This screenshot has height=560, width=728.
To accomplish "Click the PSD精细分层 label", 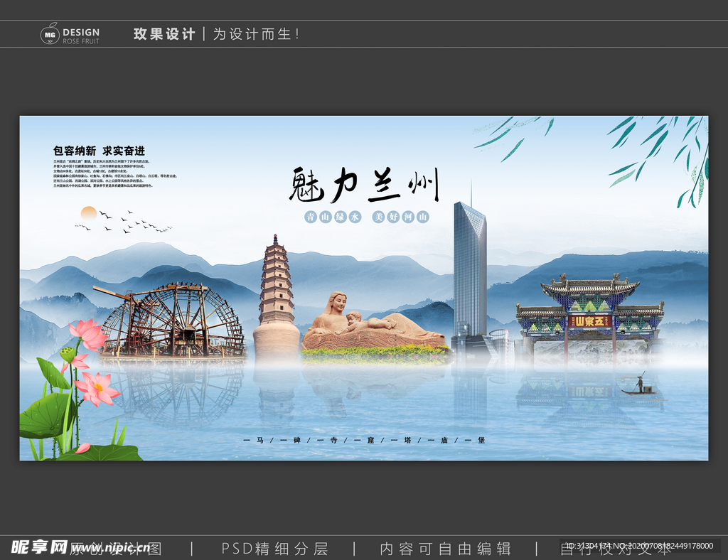I will coord(274,549).
